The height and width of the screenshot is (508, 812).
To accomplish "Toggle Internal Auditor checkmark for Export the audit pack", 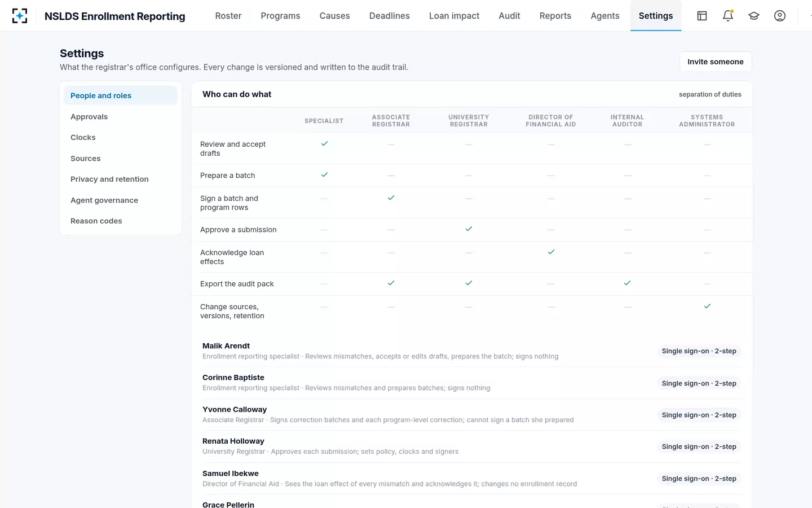I will (627, 283).
